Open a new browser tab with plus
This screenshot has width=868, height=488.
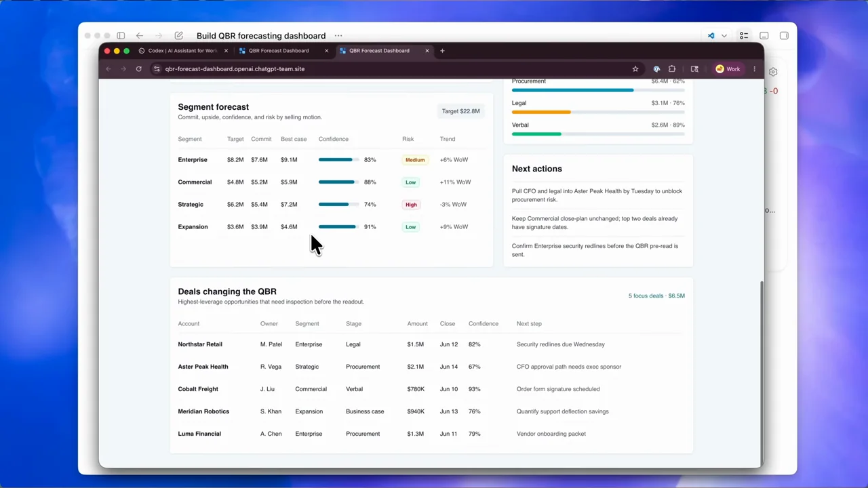(442, 51)
